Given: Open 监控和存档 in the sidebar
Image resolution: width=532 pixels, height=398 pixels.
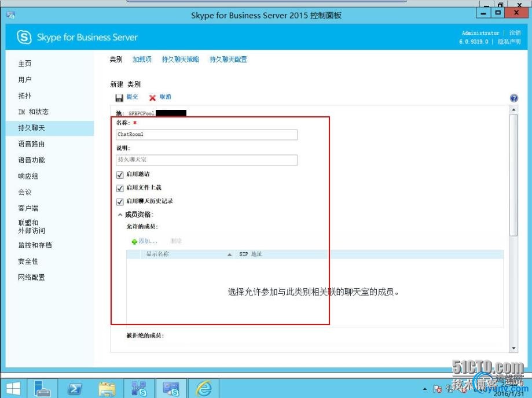Looking at the screenshot, I should pos(35,245).
